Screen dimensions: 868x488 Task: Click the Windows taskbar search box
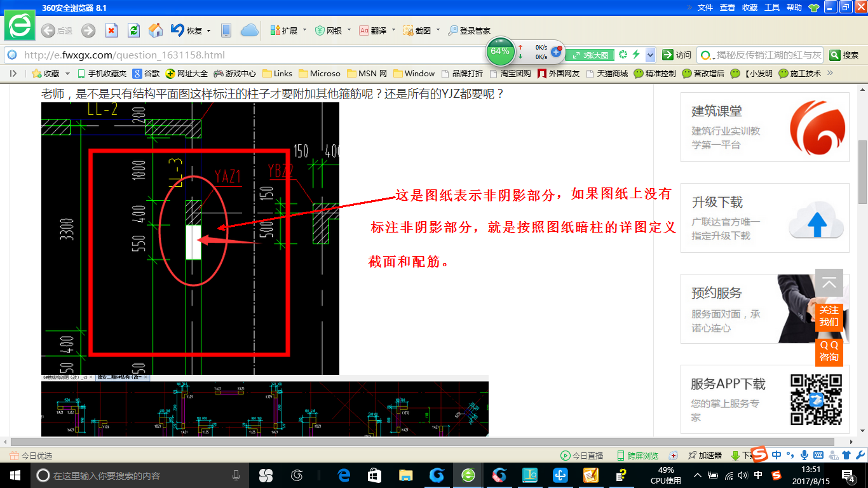140,475
